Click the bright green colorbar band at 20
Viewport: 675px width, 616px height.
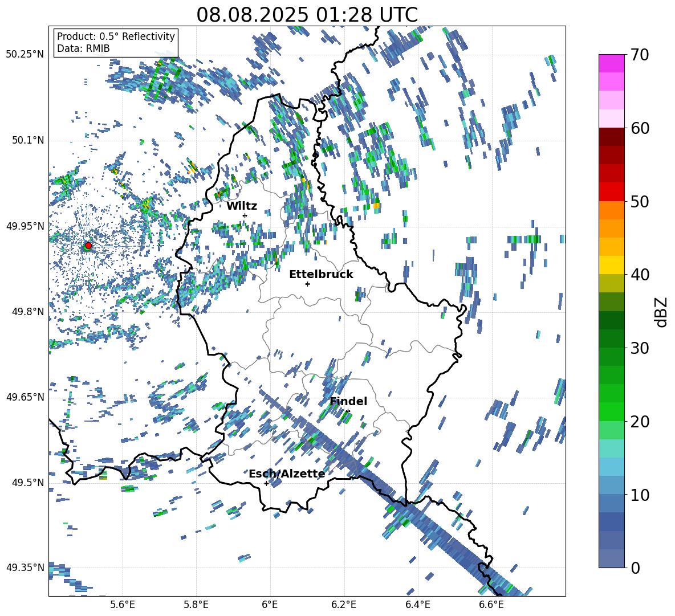pyautogui.click(x=611, y=411)
